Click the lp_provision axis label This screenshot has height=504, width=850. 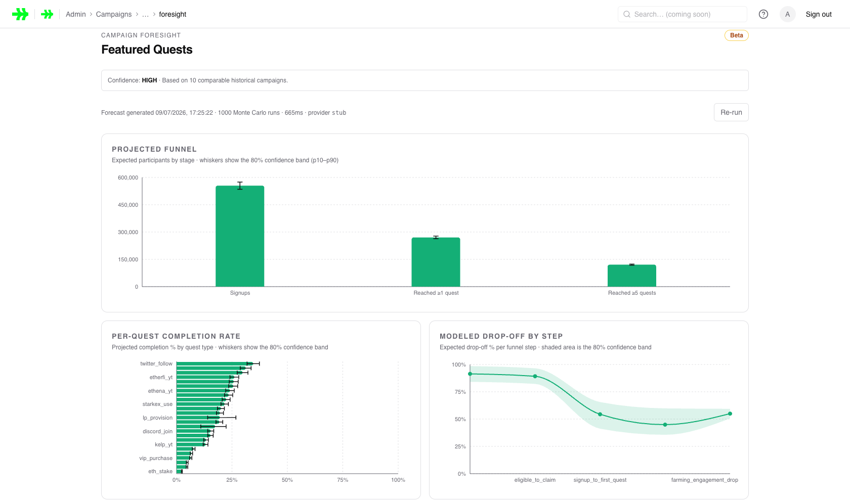point(157,418)
